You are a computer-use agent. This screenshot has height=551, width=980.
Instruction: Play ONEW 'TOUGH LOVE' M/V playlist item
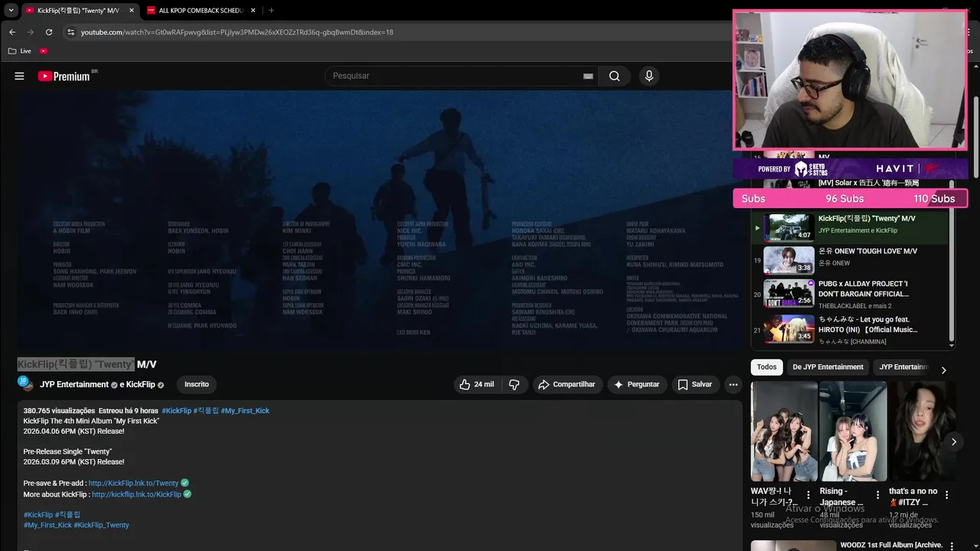pos(850,260)
